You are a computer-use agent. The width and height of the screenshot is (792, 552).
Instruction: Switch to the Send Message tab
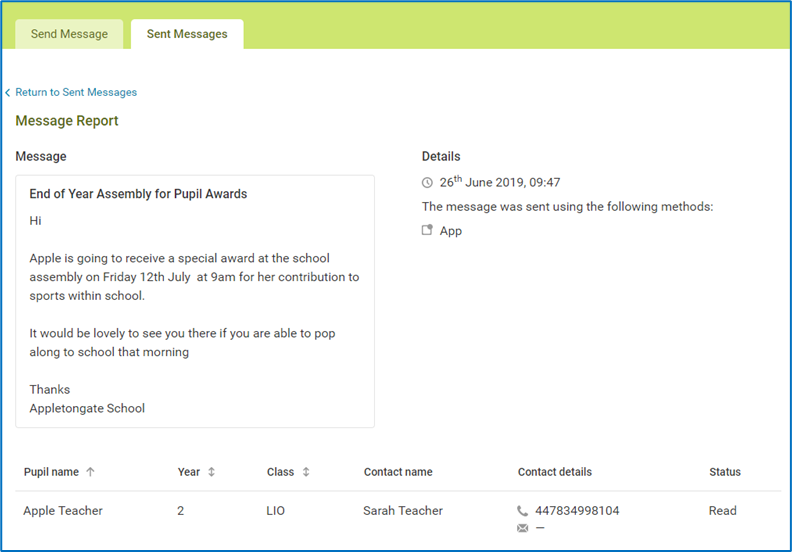click(x=69, y=34)
